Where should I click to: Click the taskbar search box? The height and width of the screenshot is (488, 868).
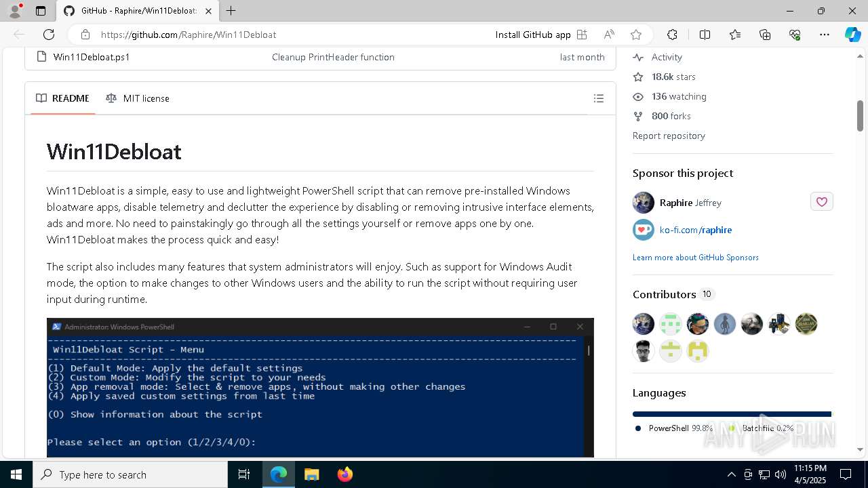click(130, 474)
